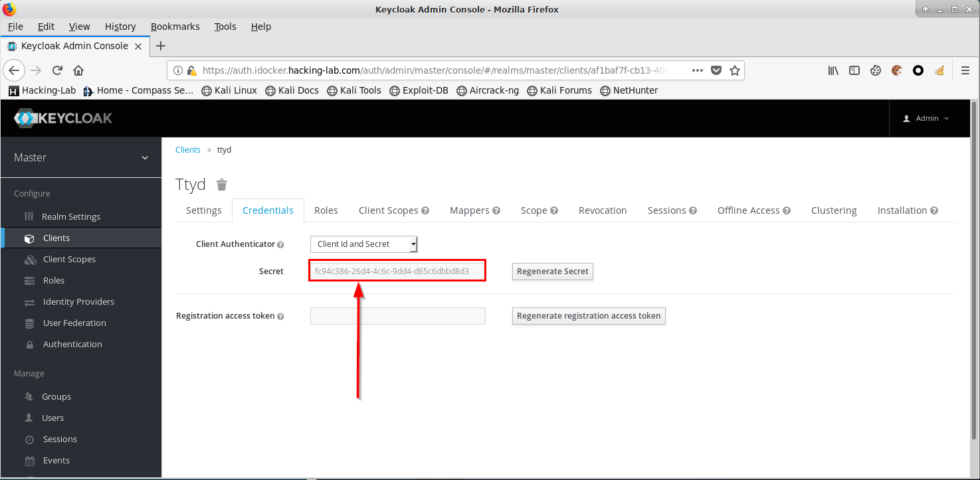Viewport: 980px width, 480px height.
Task: Open the Hacking-Lab bookmark
Action: coord(42,90)
